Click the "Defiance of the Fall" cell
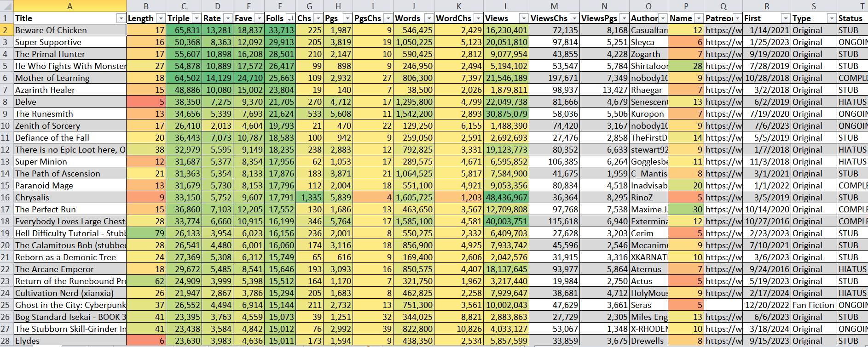 70,138
